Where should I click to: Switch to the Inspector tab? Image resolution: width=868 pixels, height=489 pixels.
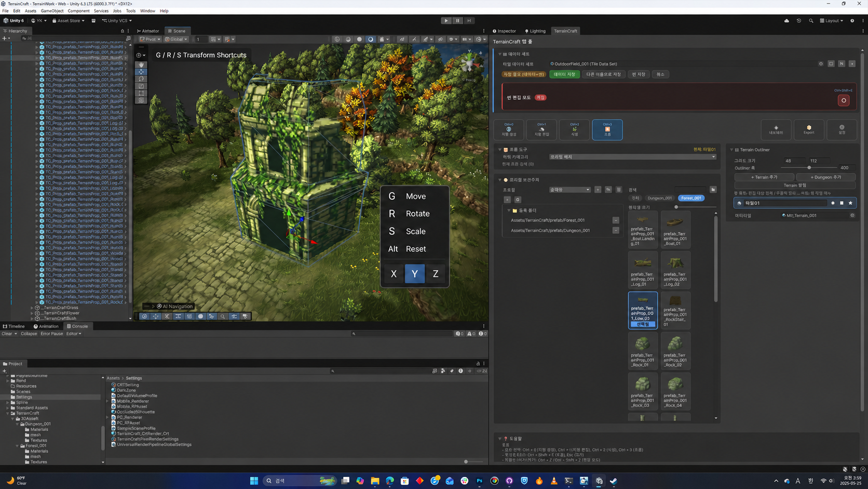click(504, 31)
